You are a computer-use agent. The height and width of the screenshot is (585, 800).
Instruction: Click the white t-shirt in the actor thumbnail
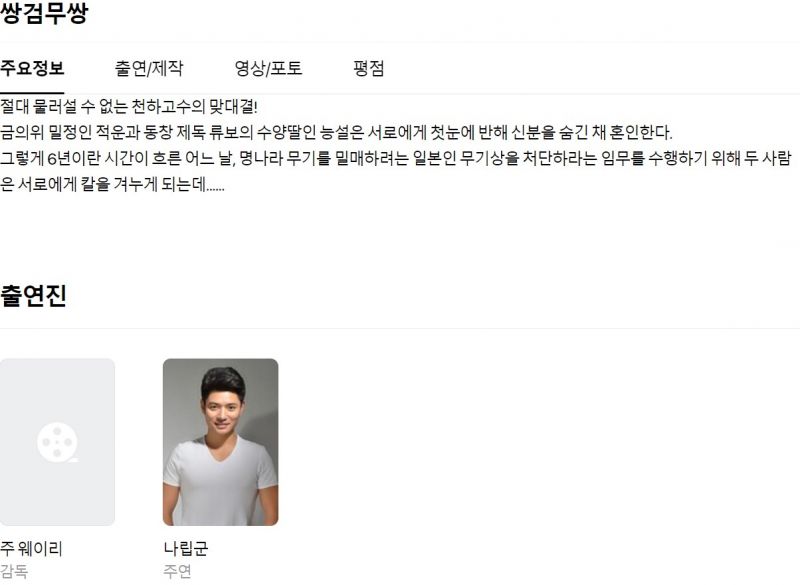coord(220,482)
